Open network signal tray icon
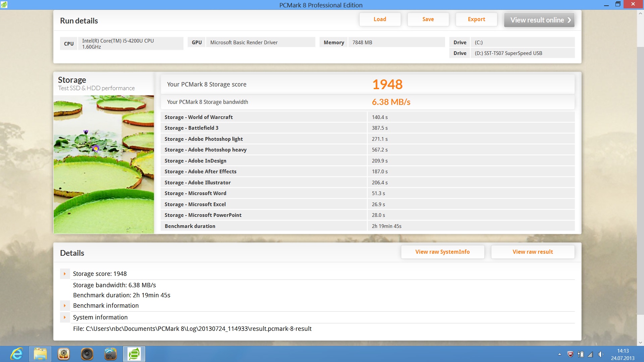644x362 pixels. pyautogui.click(x=590, y=354)
